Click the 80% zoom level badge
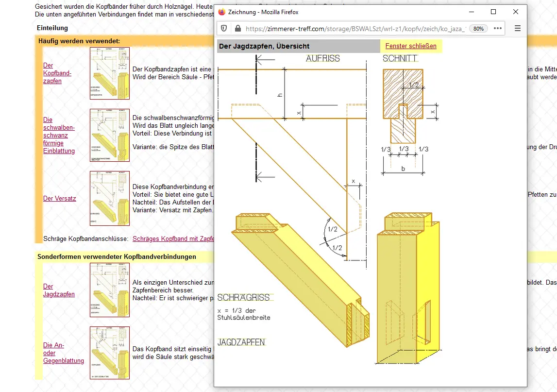The image size is (557, 392). tap(478, 29)
